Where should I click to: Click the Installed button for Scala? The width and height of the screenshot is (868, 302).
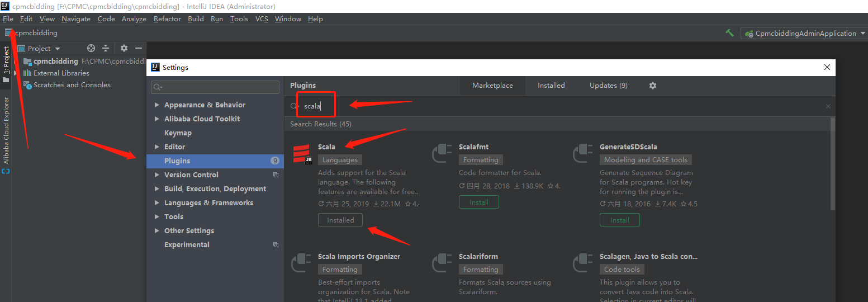[340, 220]
